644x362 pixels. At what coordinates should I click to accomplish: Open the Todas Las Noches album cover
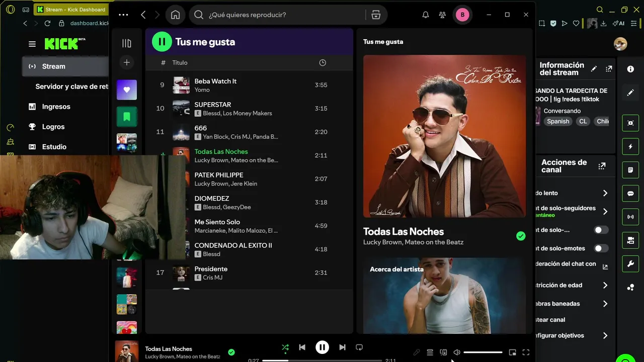click(x=445, y=136)
